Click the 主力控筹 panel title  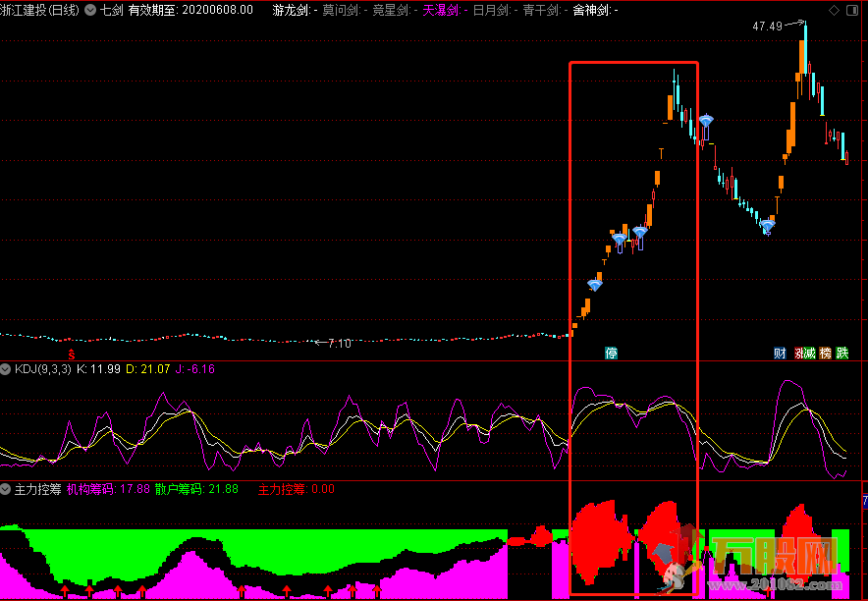(37, 489)
